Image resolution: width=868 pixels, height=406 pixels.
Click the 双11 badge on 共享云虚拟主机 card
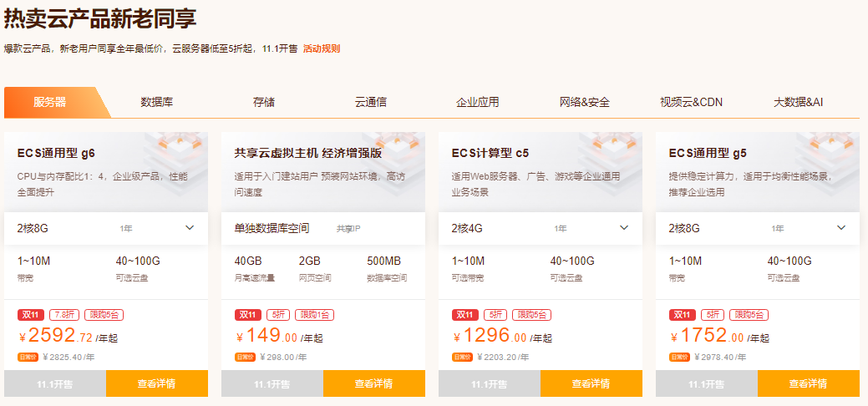point(247,315)
